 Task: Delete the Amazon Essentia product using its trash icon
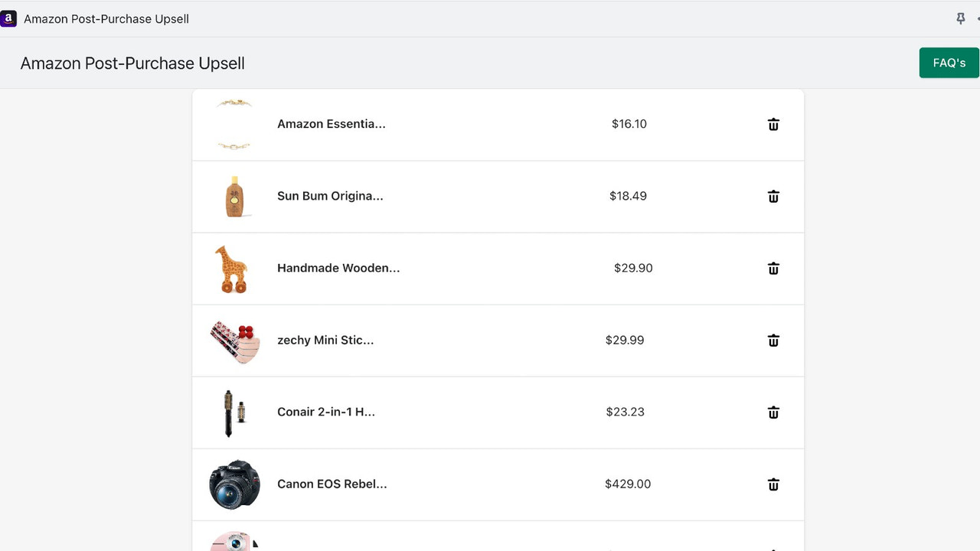click(773, 124)
